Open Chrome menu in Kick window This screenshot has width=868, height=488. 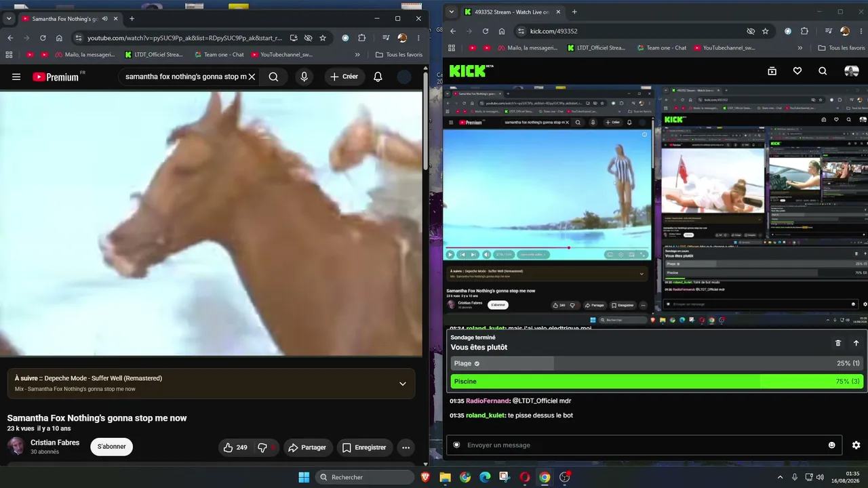point(861,31)
